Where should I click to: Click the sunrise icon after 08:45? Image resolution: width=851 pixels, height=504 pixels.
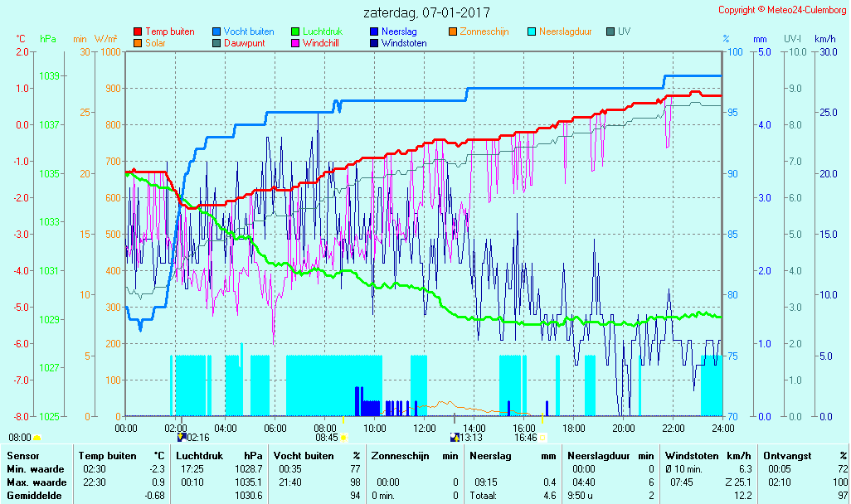(343, 437)
